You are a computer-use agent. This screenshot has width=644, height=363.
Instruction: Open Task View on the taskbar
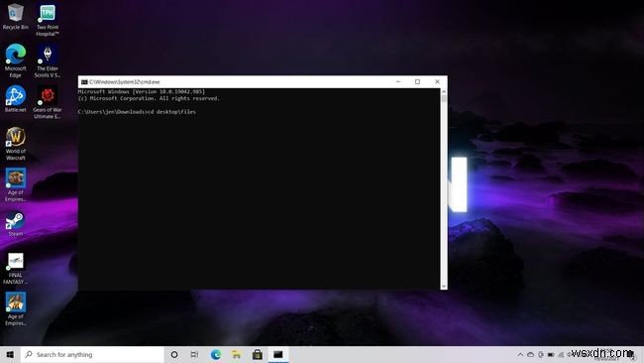coord(194,354)
